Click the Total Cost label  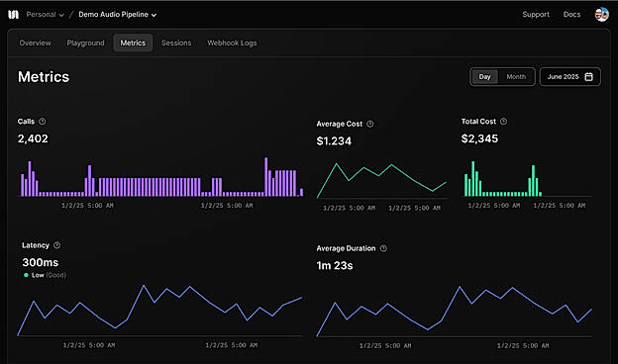pos(478,122)
